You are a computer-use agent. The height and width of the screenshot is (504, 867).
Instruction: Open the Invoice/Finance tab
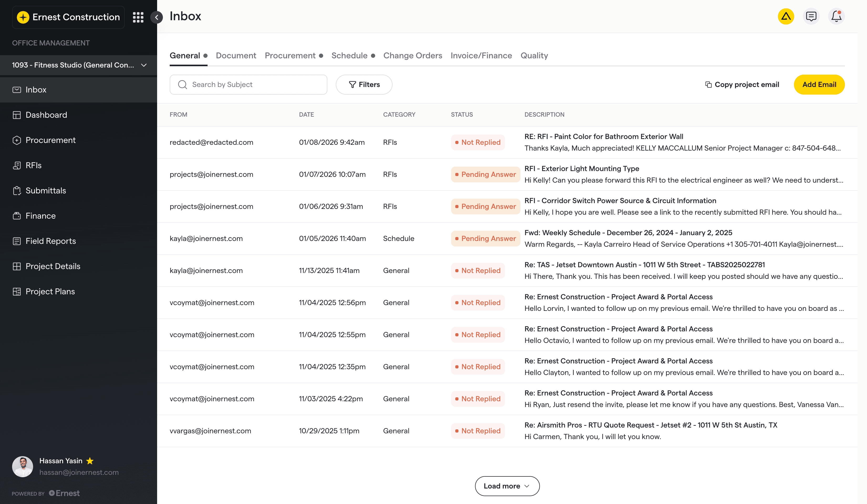(481, 55)
